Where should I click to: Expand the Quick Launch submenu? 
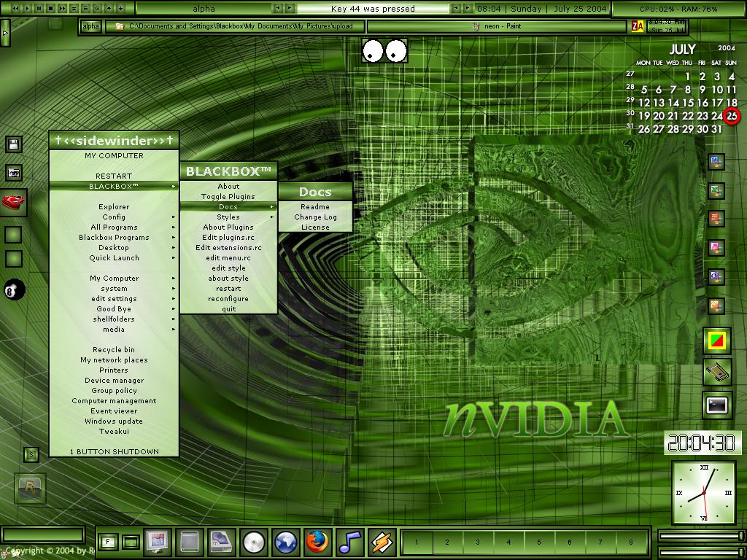click(114, 258)
